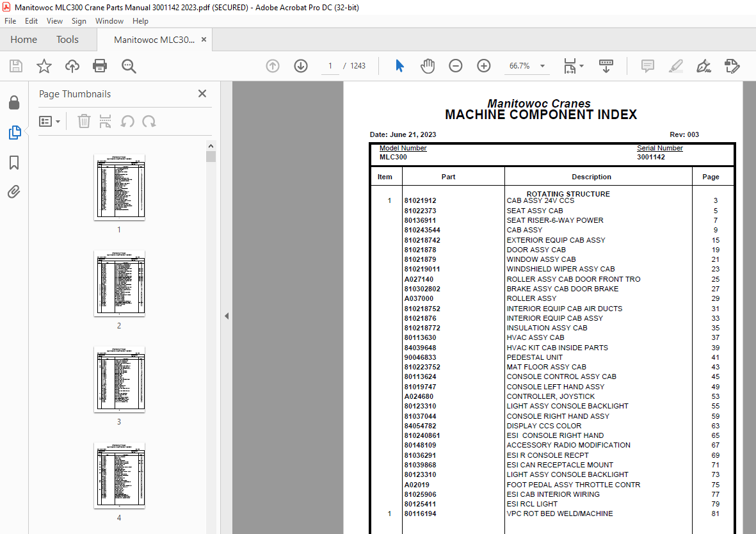Activate the Hand pan tool

pos(427,65)
